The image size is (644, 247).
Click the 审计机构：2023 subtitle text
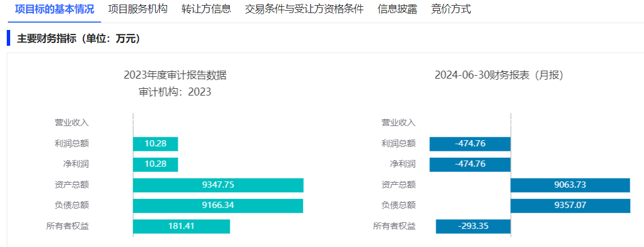point(175,92)
